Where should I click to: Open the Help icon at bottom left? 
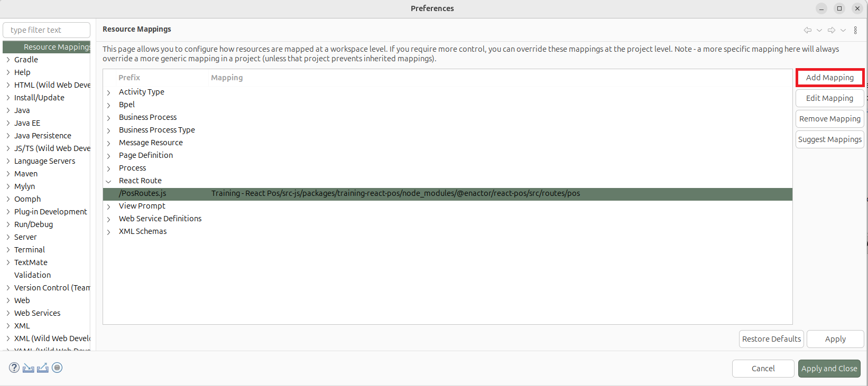[x=14, y=368]
